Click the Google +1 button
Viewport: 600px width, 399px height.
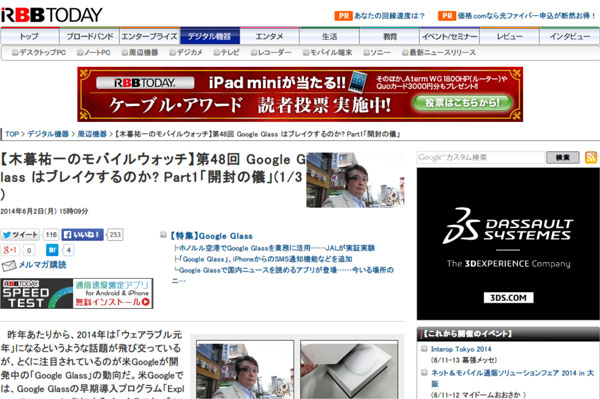coord(10,250)
